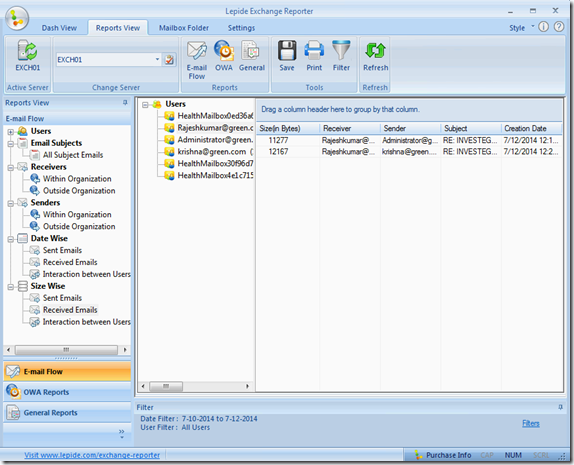
Task: Switch to the Dash View tab
Action: 59,28
